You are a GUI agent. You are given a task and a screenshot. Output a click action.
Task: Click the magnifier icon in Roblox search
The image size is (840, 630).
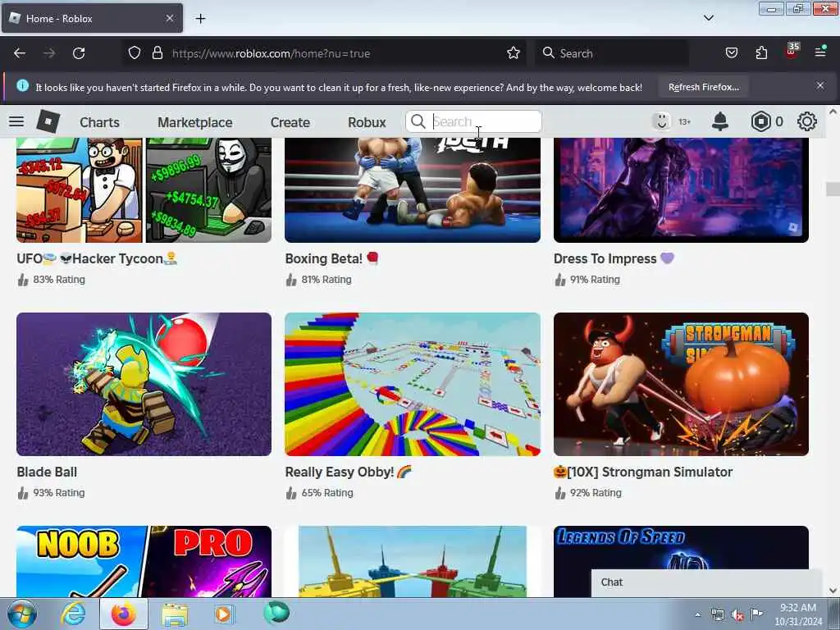418,121
